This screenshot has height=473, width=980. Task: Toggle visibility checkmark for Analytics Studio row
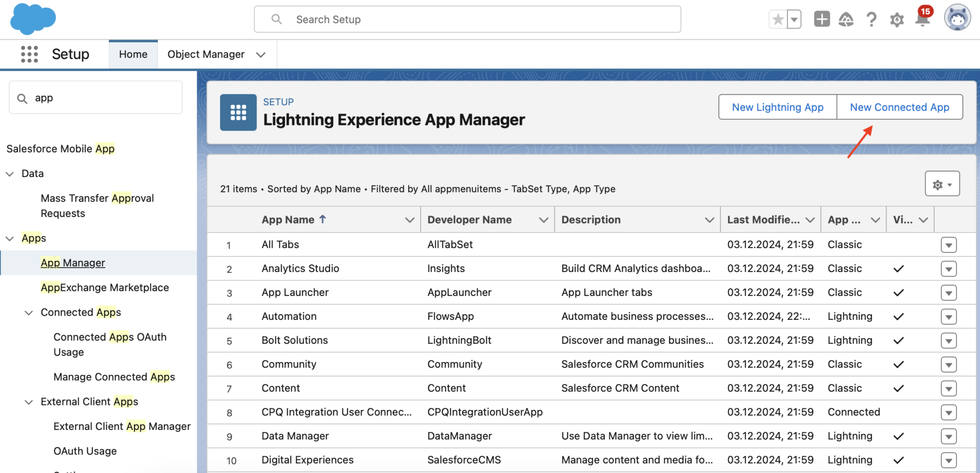[x=899, y=269]
